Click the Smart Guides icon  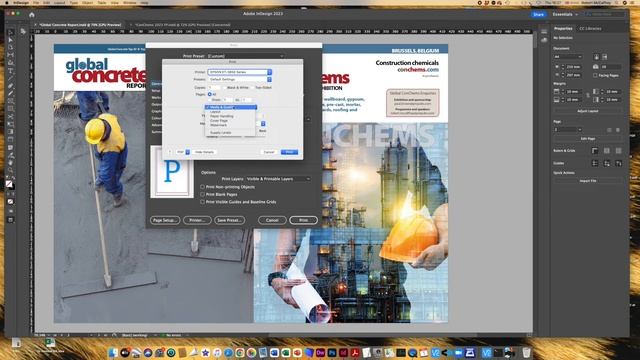(x=618, y=163)
